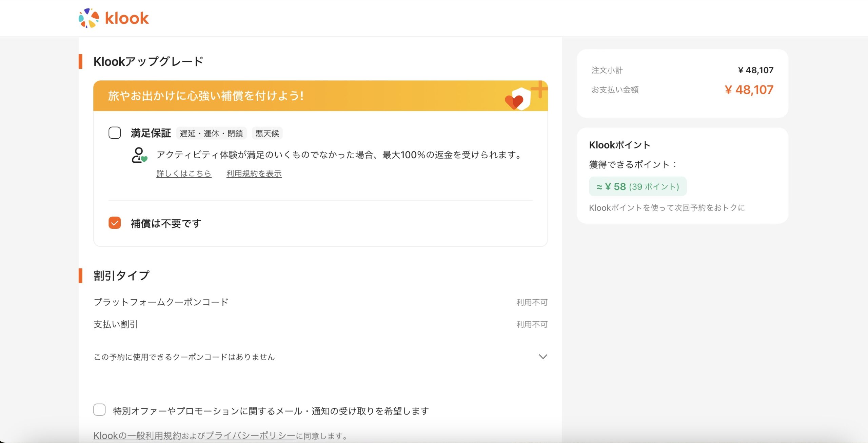Open the 詳しくはこちら link
Image resolution: width=868 pixels, height=443 pixels.
pos(184,174)
